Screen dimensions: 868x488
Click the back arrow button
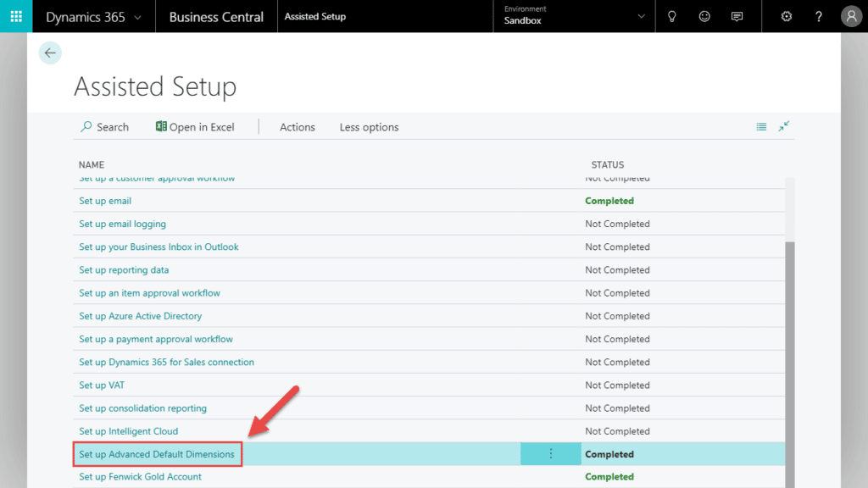pyautogui.click(x=50, y=53)
